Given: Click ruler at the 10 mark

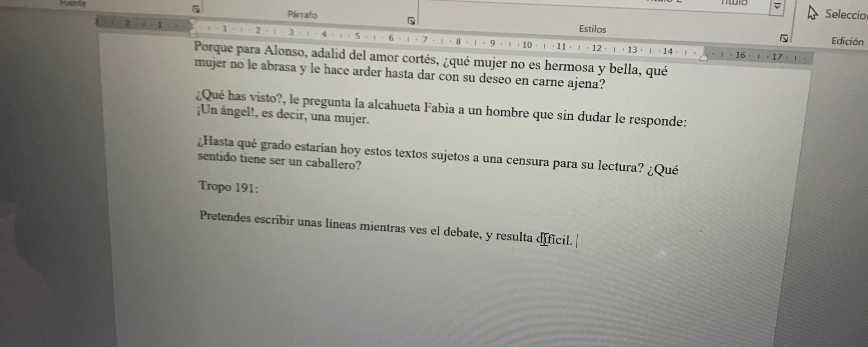Looking at the screenshot, I should click(x=527, y=45).
